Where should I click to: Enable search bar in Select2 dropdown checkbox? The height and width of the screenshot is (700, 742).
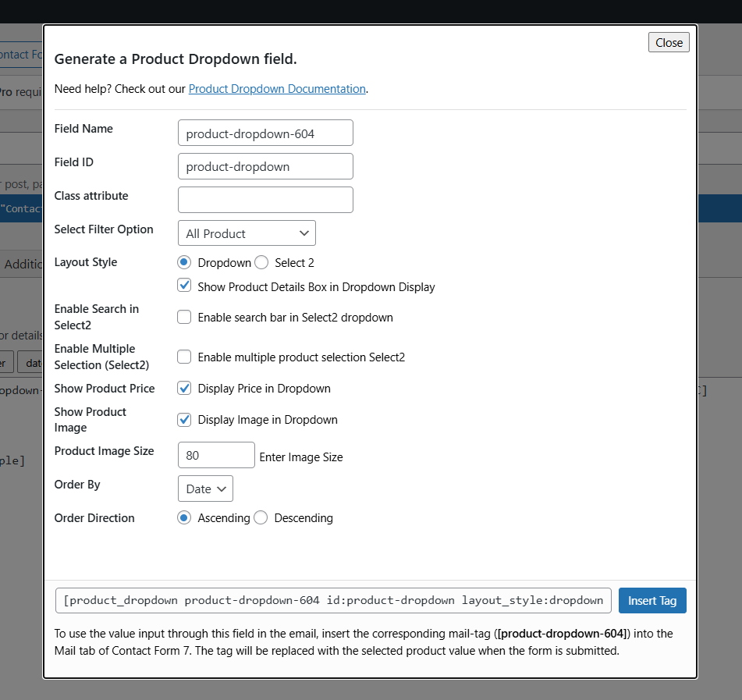(x=184, y=317)
